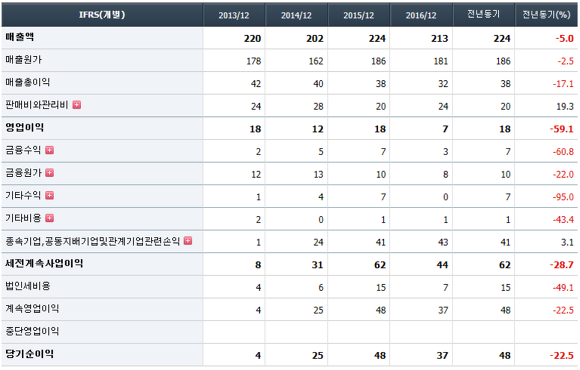The width and height of the screenshot is (580, 370).
Task: Expand the 기타비용 row plus icon
Action: pos(50,218)
